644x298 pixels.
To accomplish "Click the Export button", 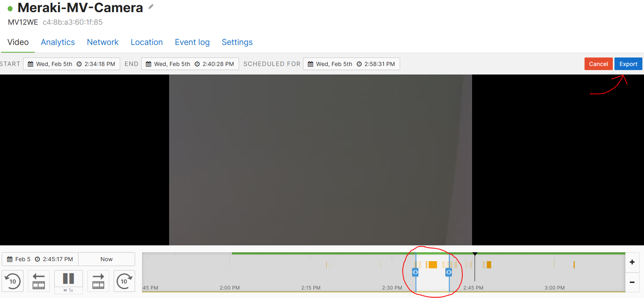I will click(x=628, y=64).
